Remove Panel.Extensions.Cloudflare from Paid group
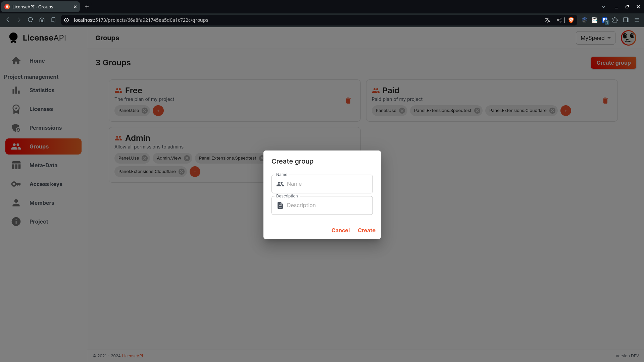The width and height of the screenshot is (644, 362). tap(552, 111)
